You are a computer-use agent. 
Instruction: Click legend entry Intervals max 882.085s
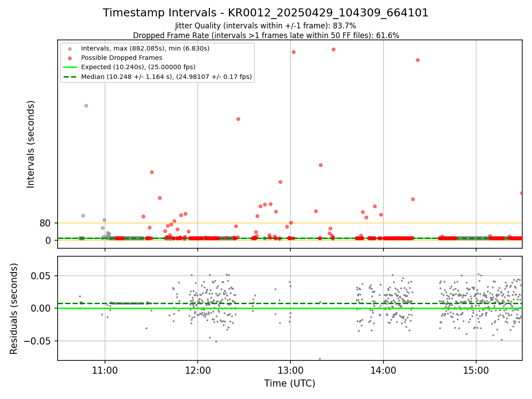pos(145,48)
